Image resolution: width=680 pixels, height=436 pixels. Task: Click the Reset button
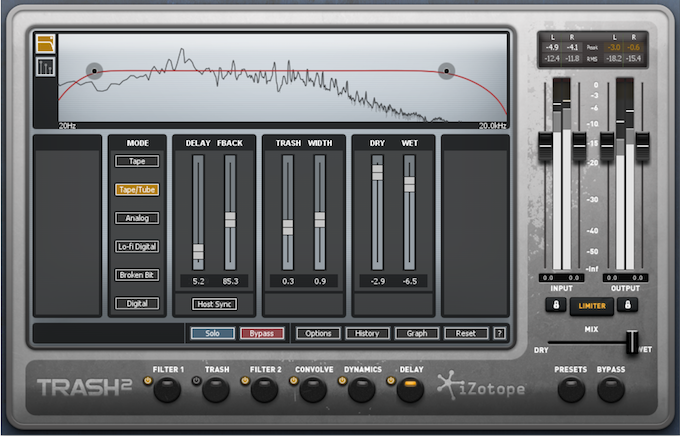[466, 333]
